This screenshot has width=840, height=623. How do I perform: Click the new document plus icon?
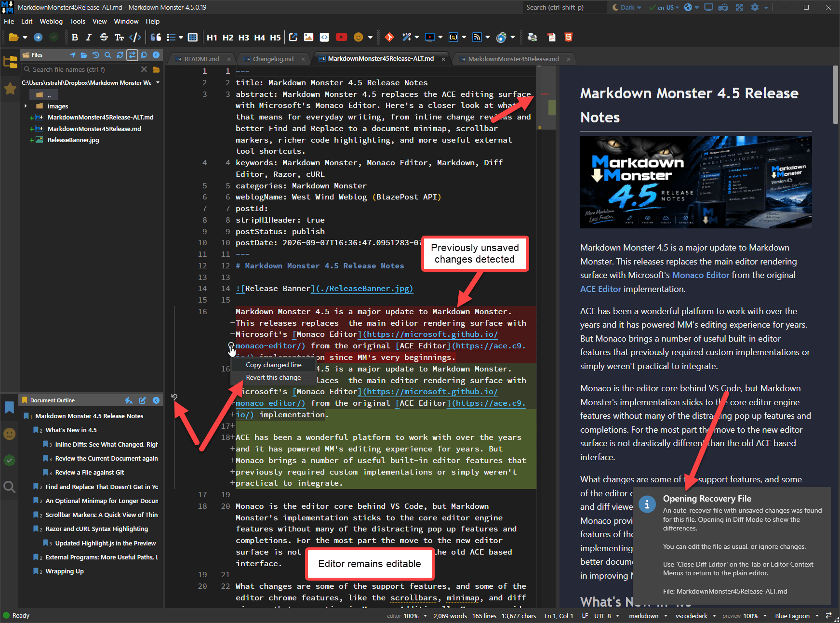click(38, 37)
